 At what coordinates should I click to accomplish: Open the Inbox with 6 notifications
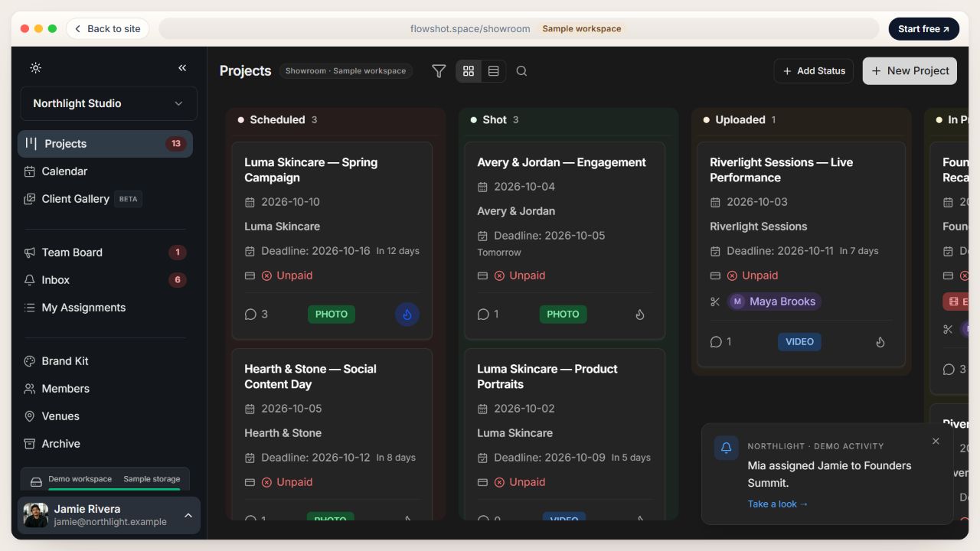[x=105, y=280]
